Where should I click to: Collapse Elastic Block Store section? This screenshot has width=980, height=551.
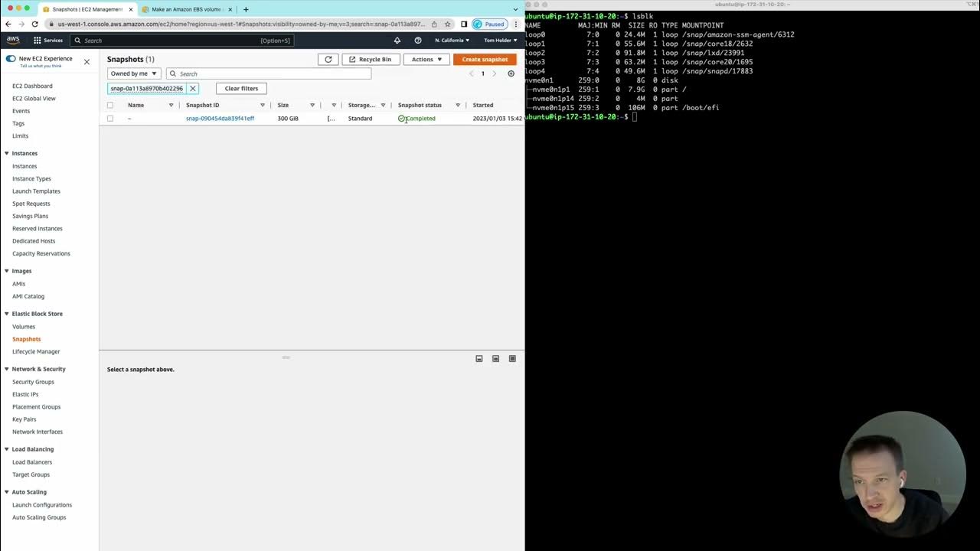[7, 314]
